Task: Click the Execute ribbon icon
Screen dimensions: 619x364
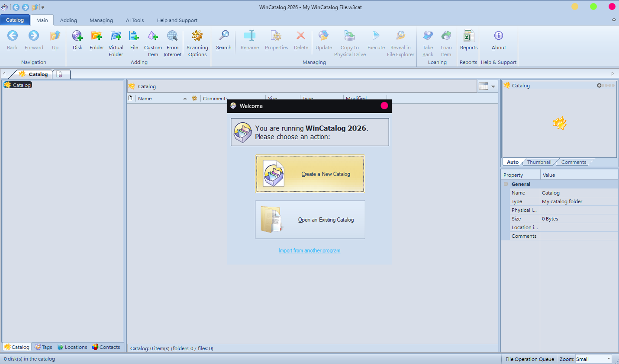Action: pyautogui.click(x=376, y=40)
